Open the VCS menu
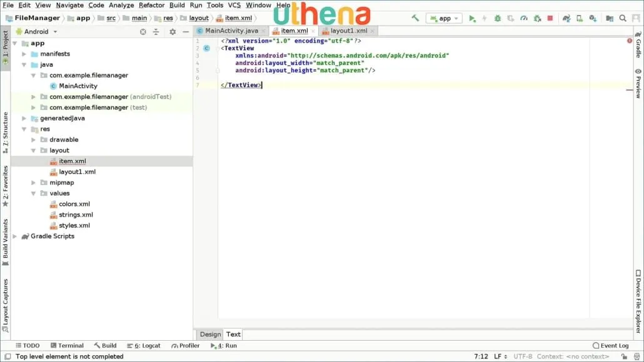Screen dimensions: 644x362 [234, 6]
